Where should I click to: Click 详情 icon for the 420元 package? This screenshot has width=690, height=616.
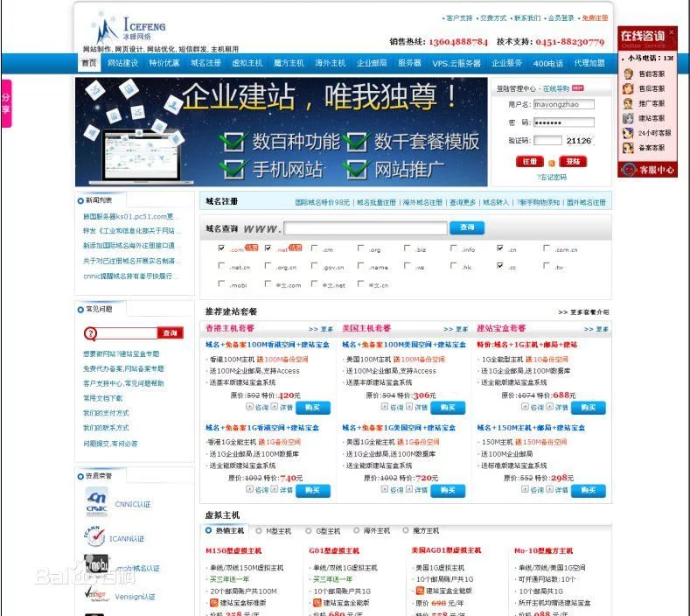pos(274,407)
